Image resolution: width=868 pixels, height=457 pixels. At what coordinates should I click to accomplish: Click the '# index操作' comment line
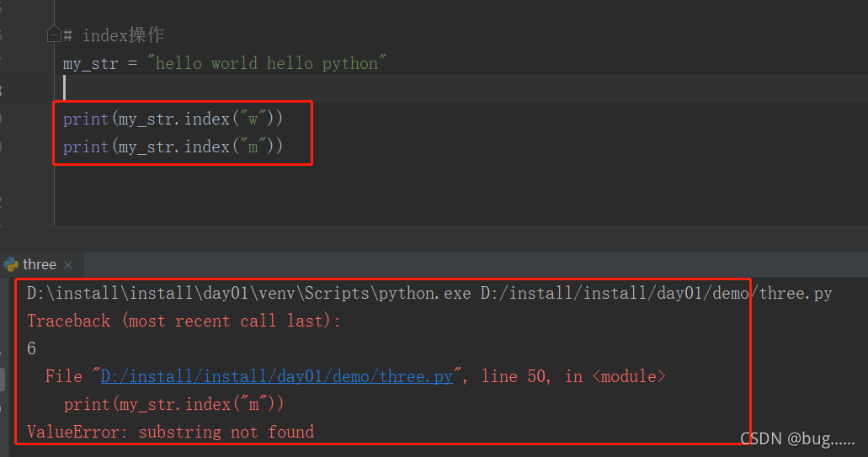point(114,35)
